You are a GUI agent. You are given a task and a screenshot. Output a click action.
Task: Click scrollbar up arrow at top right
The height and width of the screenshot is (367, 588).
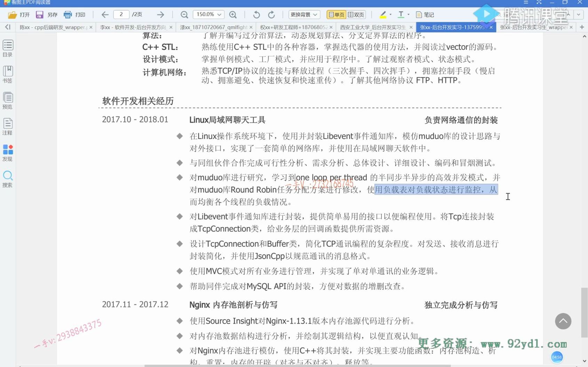point(584,36)
